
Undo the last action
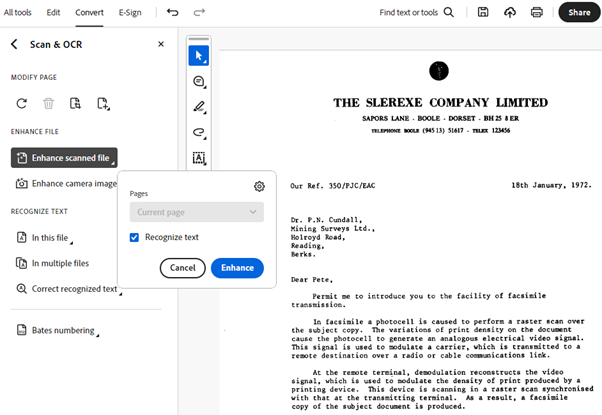click(x=172, y=12)
